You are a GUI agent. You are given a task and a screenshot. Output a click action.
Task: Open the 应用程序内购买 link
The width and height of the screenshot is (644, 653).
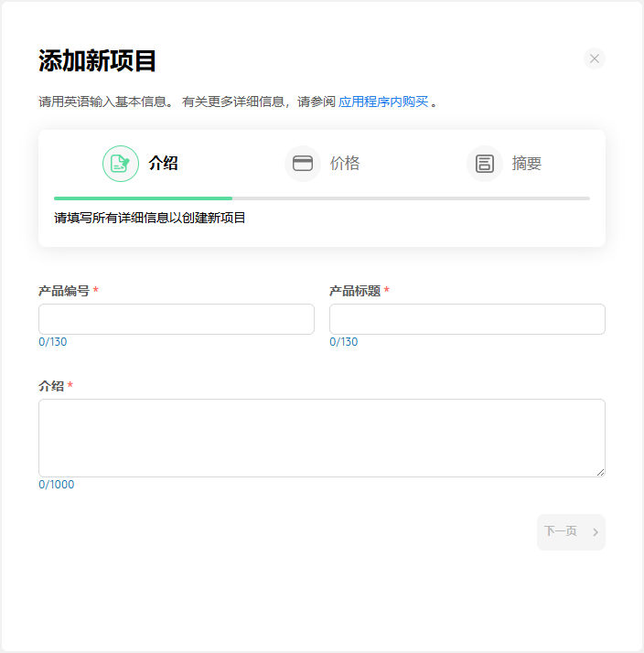[383, 102]
